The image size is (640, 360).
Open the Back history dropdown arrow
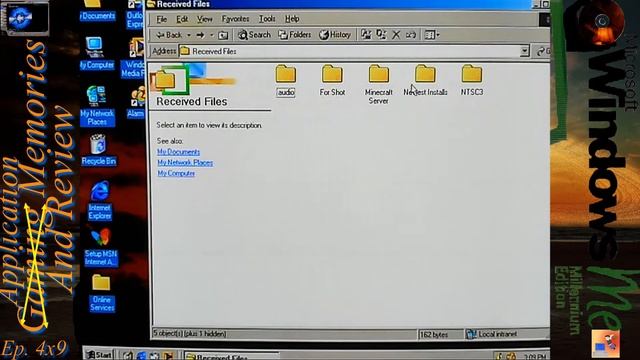(x=189, y=35)
